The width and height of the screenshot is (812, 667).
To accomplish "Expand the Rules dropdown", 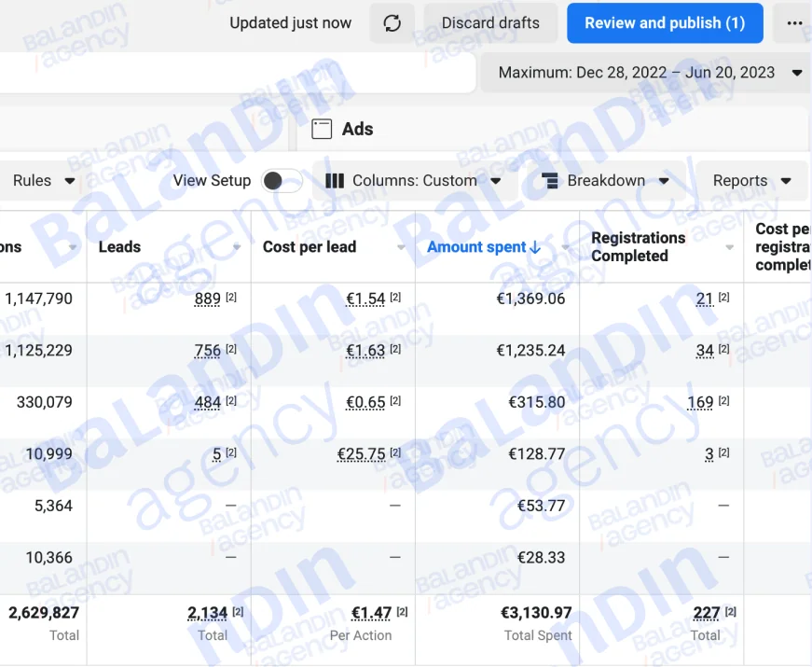I will 44,181.
